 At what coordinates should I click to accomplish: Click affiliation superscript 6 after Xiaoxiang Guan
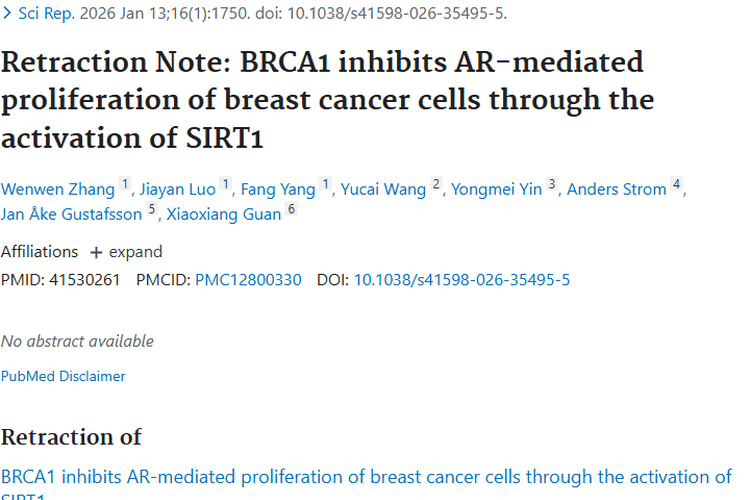coord(292,210)
